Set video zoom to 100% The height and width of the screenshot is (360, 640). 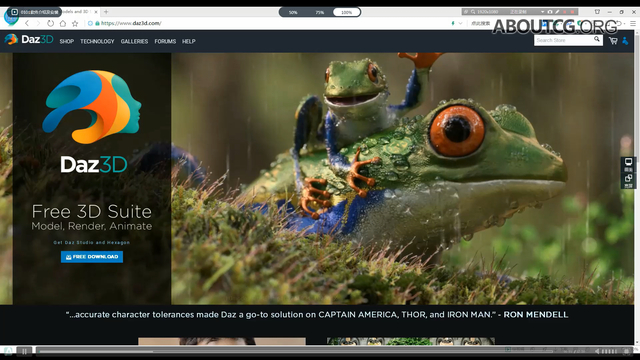click(347, 12)
